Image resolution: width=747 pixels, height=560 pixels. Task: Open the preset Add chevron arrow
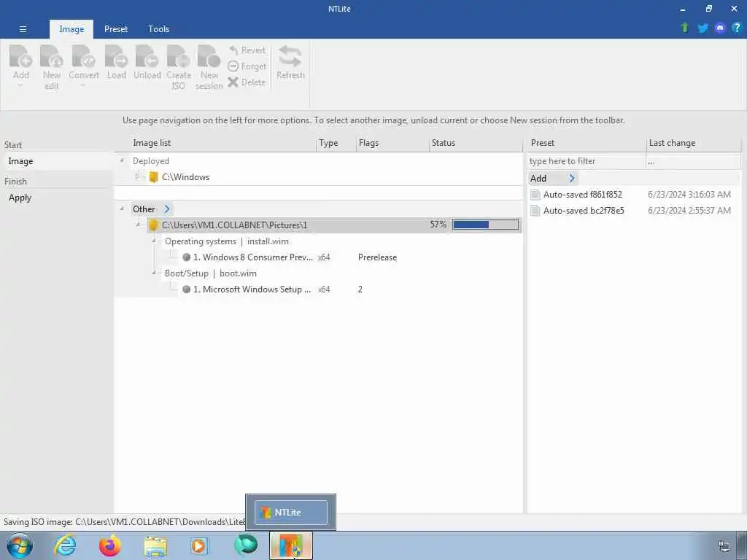pos(572,179)
